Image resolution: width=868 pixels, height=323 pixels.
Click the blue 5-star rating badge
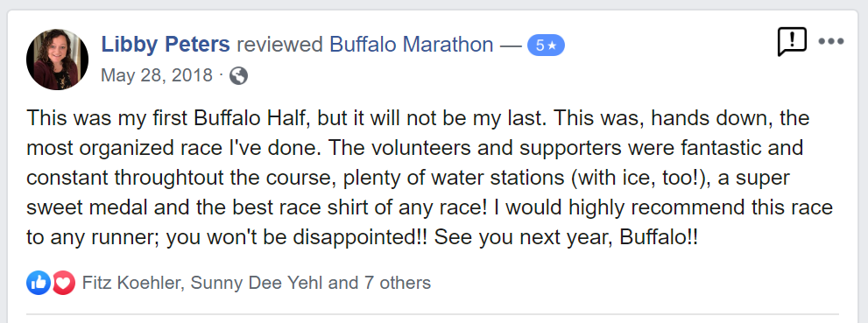tap(546, 46)
